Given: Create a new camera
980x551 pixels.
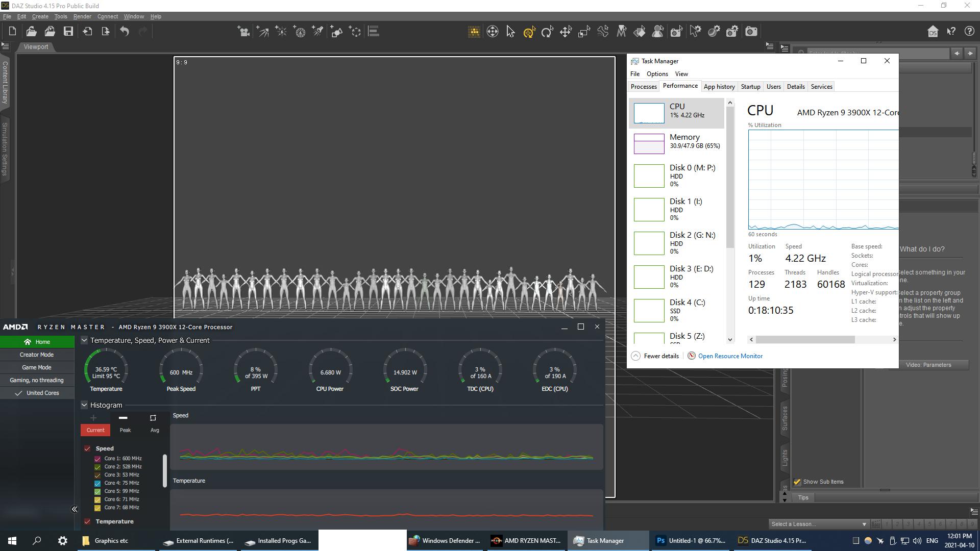Looking at the screenshot, I should coord(243,32).
